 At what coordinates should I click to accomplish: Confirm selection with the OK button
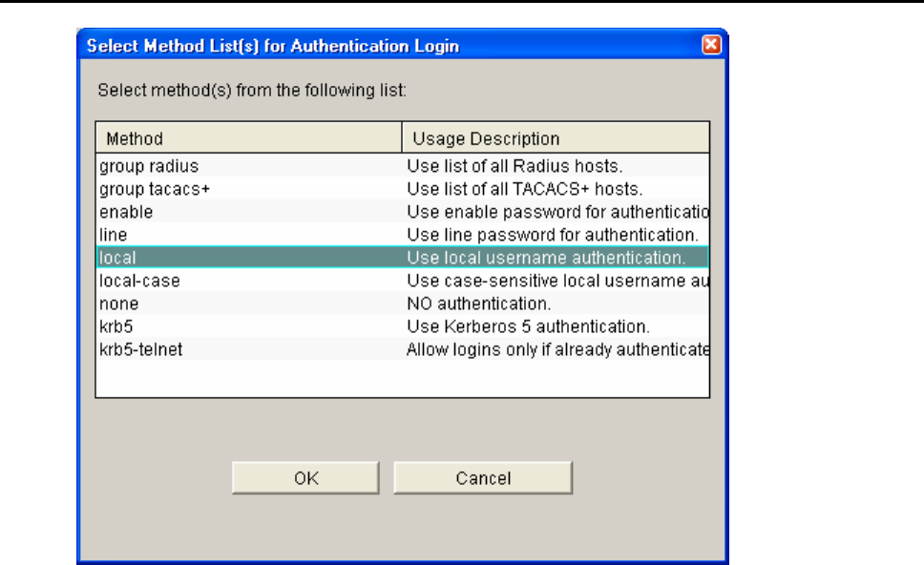pyautogui.click(x=305, y=478)
